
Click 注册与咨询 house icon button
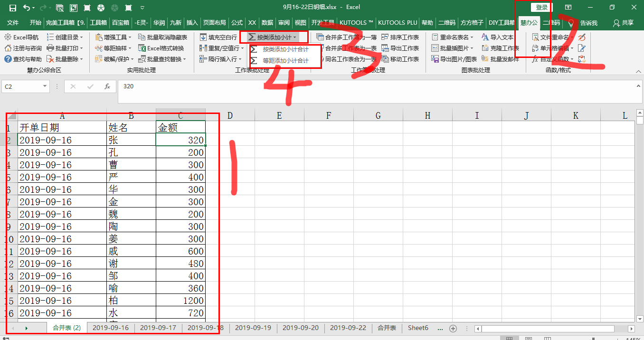pos(23,48)
